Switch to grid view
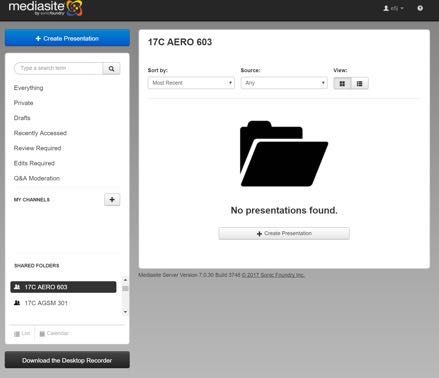 pyautogui.click(x=342, y=83)
